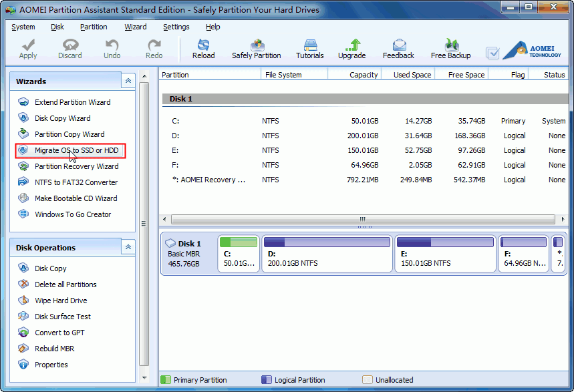This screenshot has width=574, height=392.
Task: Reload the disk information
Action: 204,49
